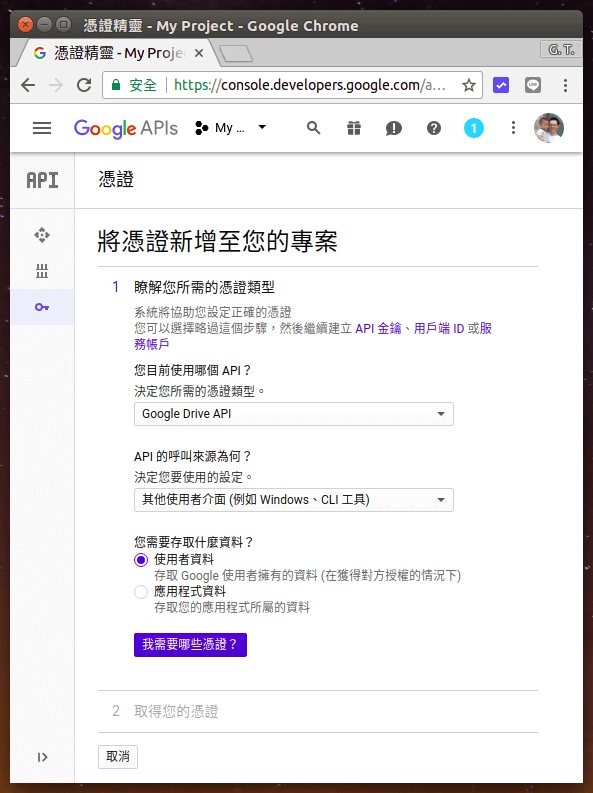View site security info via the lock icon

[x=116, y=85]
